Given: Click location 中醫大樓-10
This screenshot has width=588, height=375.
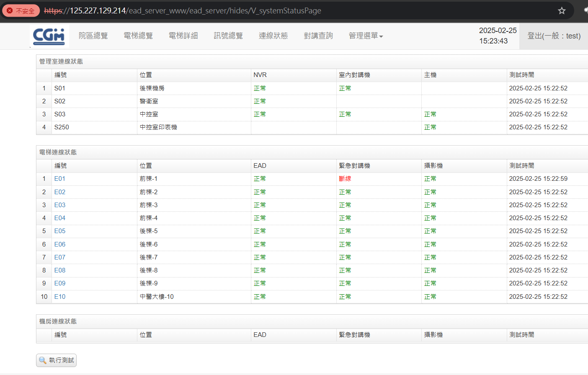Looking at the screenshot, I should 157,297.
